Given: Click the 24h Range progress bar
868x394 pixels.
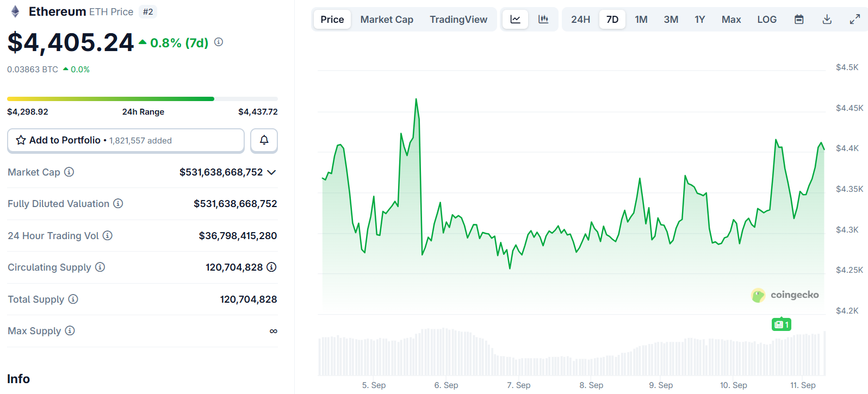Looking at the screenshot, I should tap(142, 99).
